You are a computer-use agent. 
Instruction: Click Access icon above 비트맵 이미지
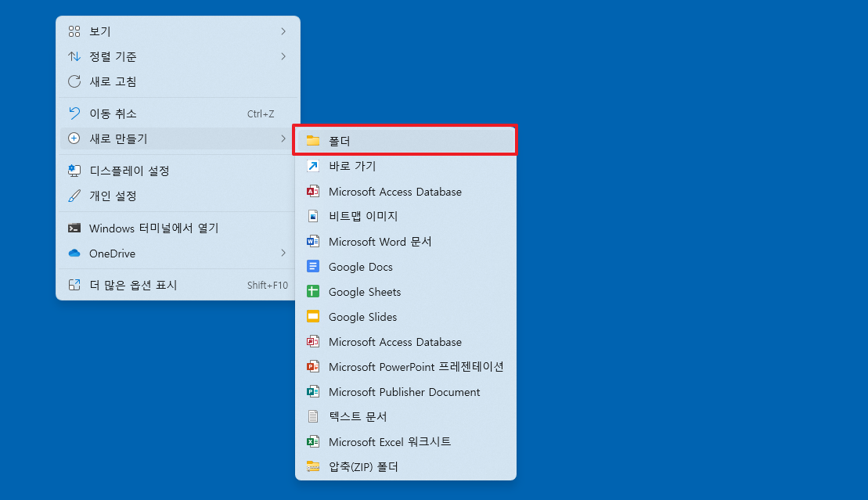[x=313, y=192]
